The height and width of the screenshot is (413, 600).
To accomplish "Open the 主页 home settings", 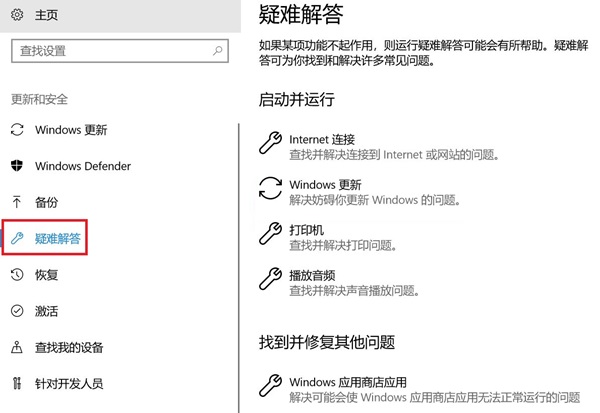I will click(x=120, y=15).
